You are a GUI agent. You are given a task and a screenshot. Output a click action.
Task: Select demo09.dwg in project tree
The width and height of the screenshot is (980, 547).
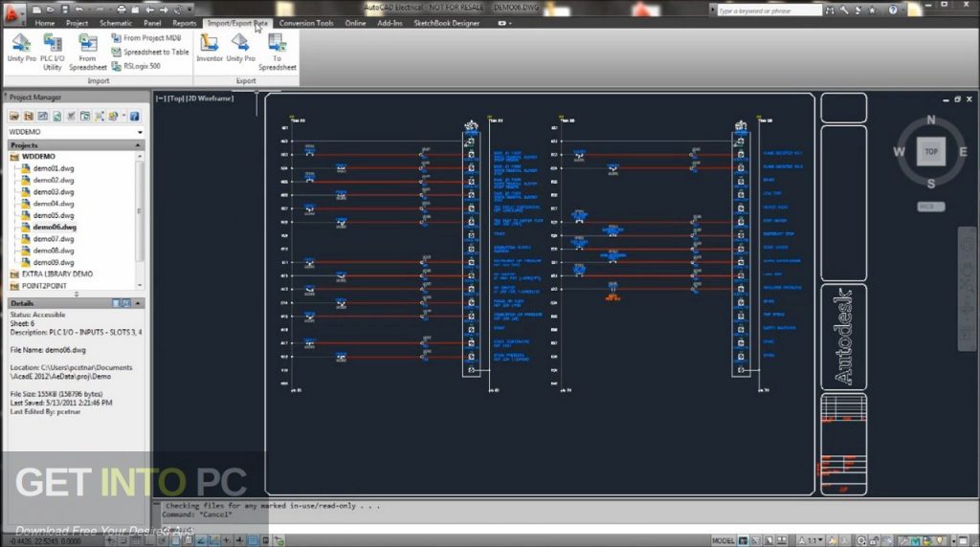54,262
